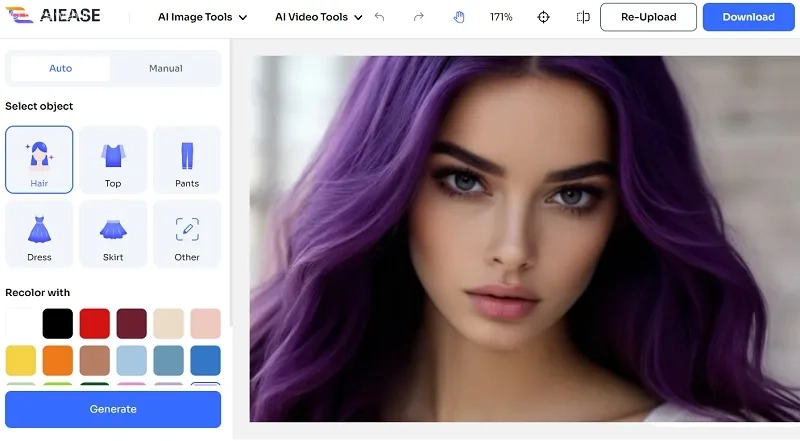Select the Top object
800x441 pixels.
(x=113, y=160)
